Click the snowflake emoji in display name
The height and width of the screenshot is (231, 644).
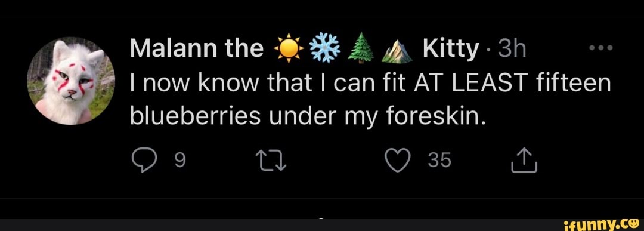(325, 49)
